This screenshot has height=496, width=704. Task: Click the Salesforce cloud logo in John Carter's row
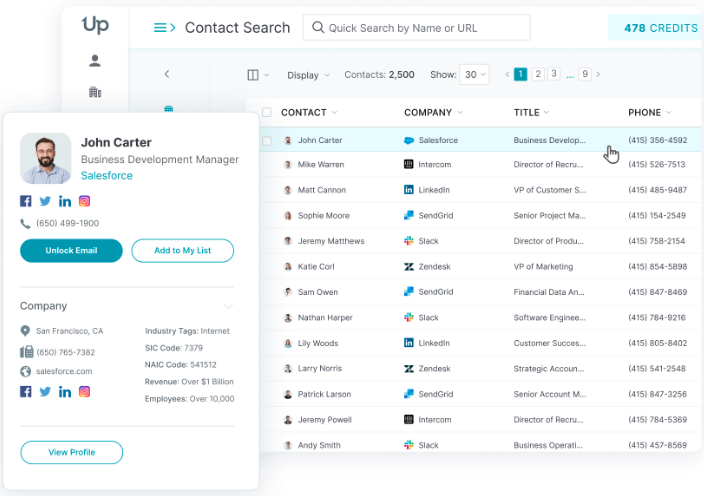(x=409, y=140)
